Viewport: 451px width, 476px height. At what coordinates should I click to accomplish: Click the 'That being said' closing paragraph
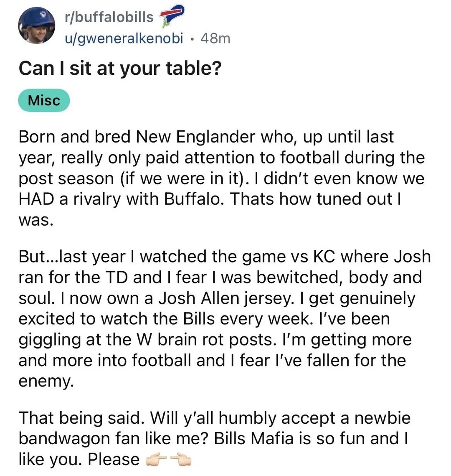[214, 438]
